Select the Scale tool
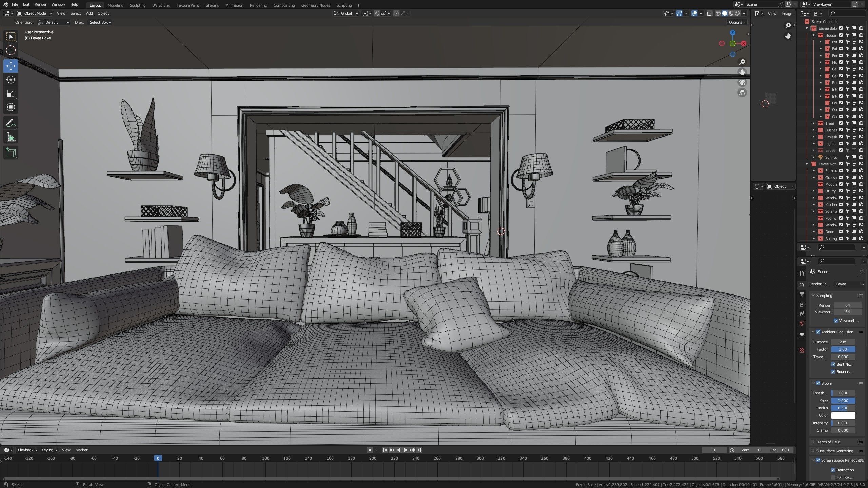868x488 pixels. pyautogui.click(x=11, y=94)
